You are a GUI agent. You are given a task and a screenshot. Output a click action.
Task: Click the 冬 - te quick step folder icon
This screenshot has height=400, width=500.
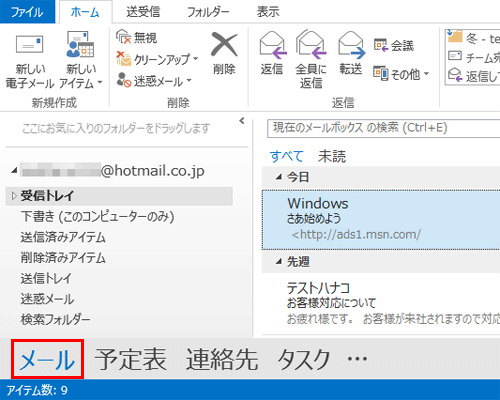click(455, 36)
